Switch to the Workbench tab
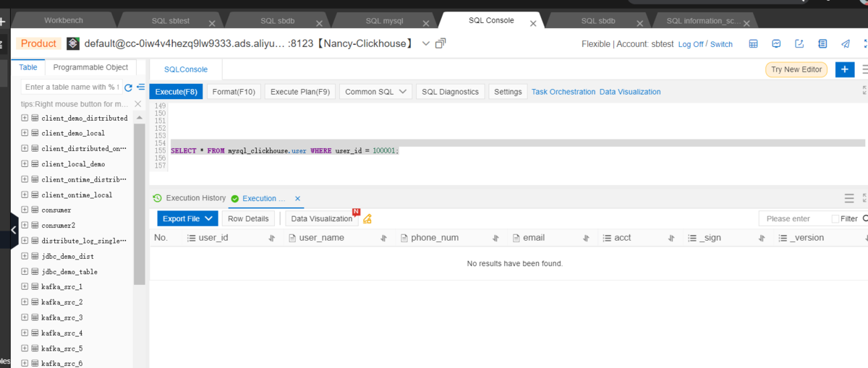 point(63,21)
